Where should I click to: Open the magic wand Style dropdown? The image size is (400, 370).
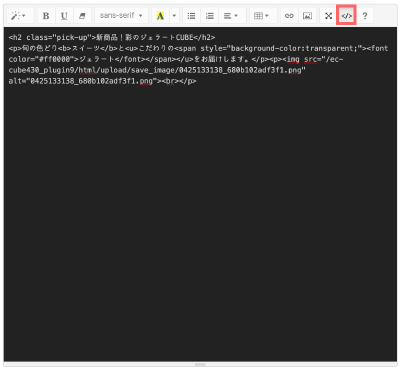pyautogui.click(x=19, y=16)
